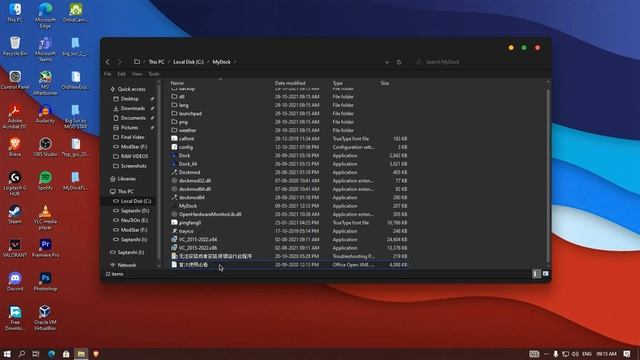Image resolution: width=640 pixels, height=360 pixels.
Task: Open the View menu
Action: tap(137, 74)
